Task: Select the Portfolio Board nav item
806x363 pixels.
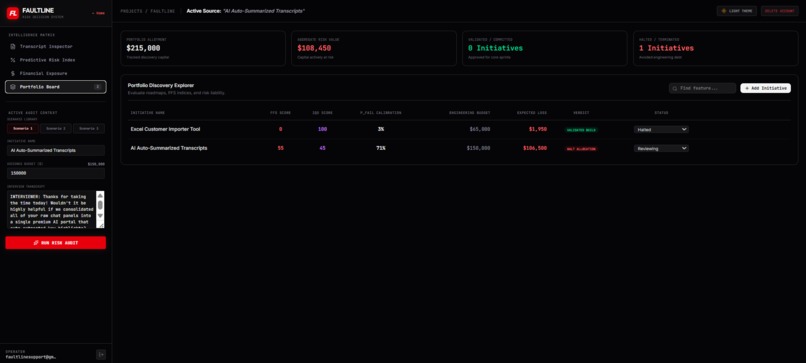Action: 56,87
